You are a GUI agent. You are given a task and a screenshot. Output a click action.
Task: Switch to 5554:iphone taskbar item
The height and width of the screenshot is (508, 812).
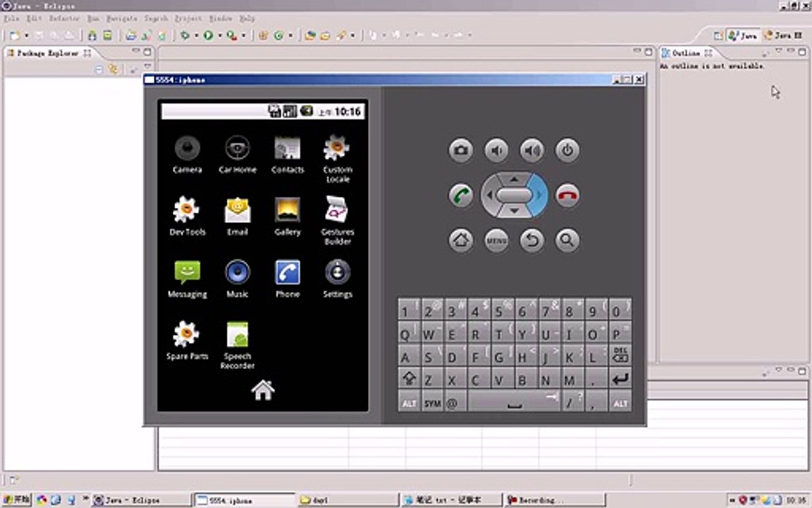[x=244, y=500]
